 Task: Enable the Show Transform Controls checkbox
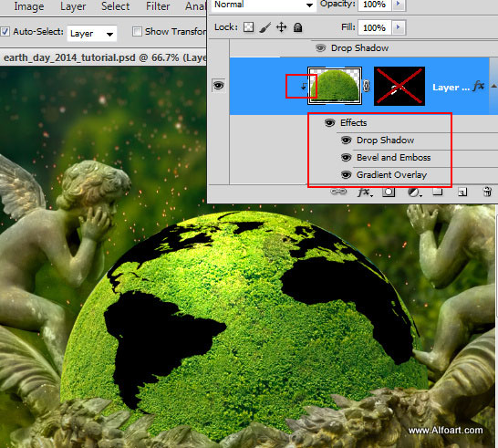(x=137, y=31)
